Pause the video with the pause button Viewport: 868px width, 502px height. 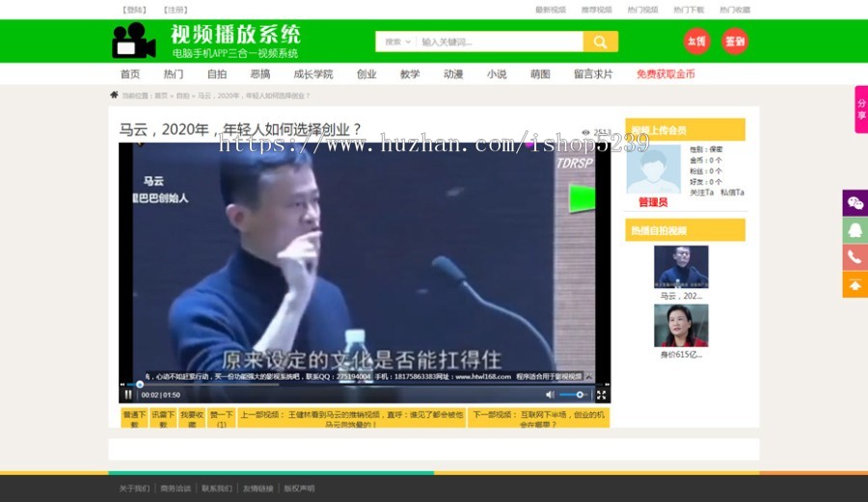[128, 395]
